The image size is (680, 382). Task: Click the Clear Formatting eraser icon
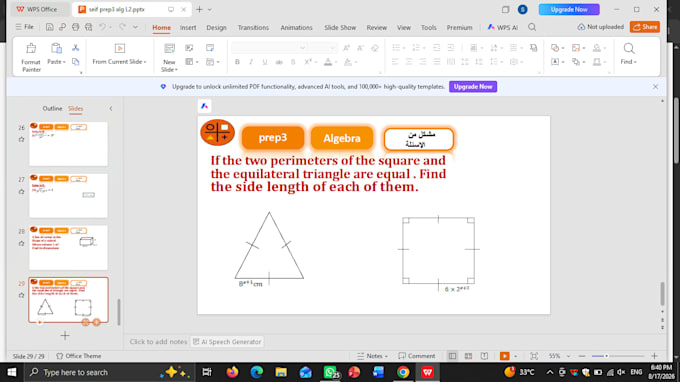click(x=375, y=48)
